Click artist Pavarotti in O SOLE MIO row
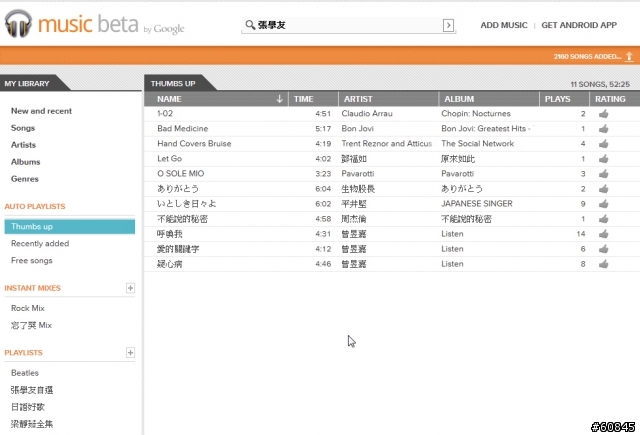The image size is (640, 435). [x=358, y=174]
